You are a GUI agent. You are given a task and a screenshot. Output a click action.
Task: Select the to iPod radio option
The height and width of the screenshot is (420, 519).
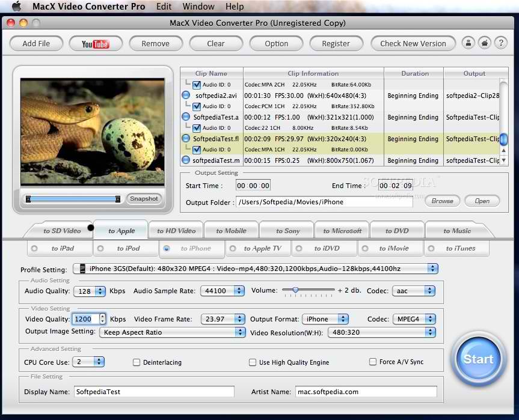[x=100, y=248]
